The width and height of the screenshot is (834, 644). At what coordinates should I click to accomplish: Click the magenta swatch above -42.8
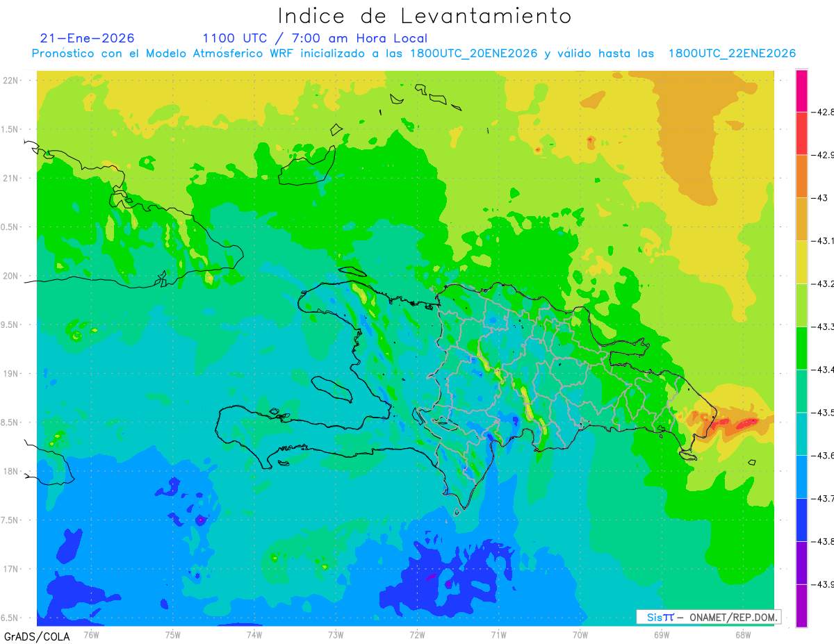tap(801, 90)
